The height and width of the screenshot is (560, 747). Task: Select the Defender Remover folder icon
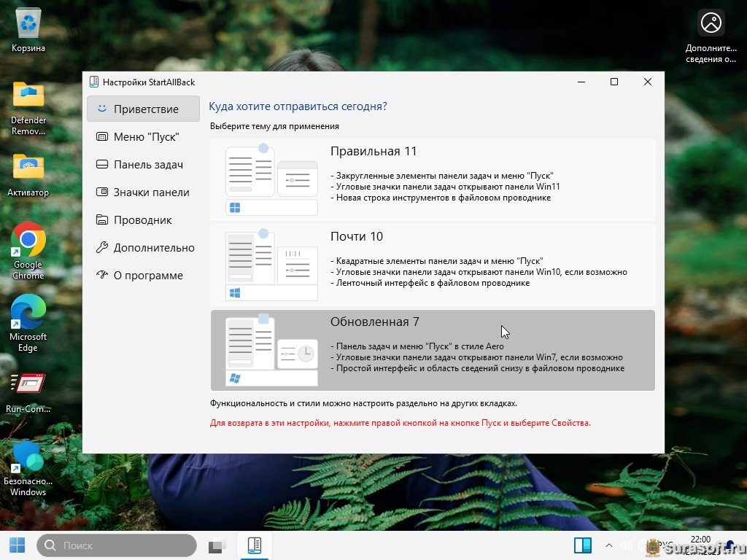click(x=28, y=95)
